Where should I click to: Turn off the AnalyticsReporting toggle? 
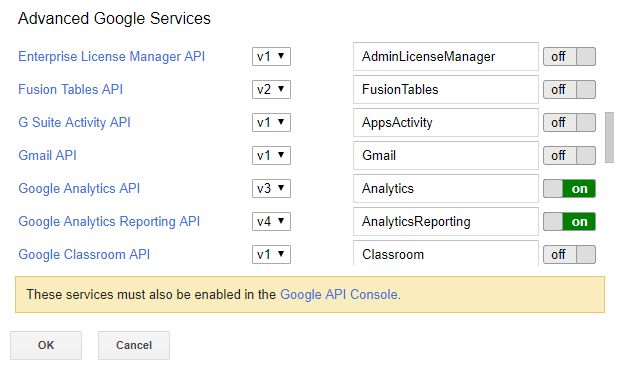569,221
